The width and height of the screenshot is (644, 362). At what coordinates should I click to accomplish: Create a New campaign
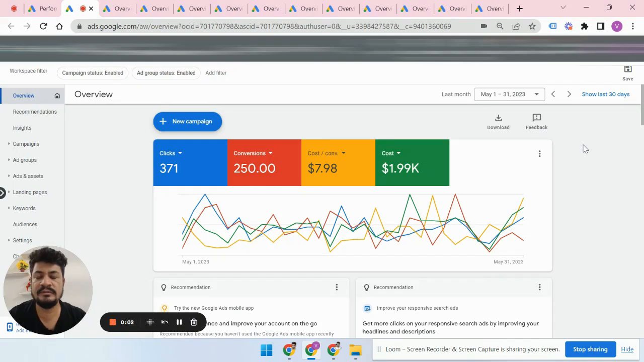point(187,121)
